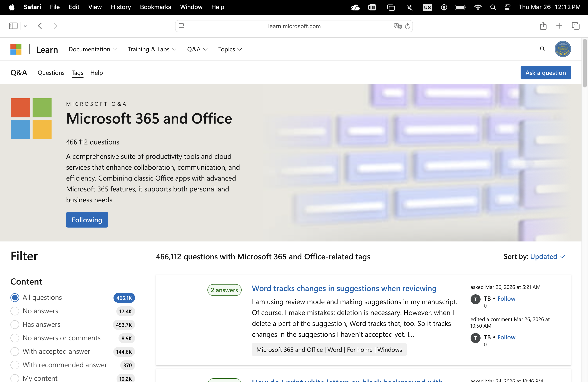The width and height of the screenshot is (588, 382).
Task: Expand the Topics navigation dropdown
Action: 230,49
